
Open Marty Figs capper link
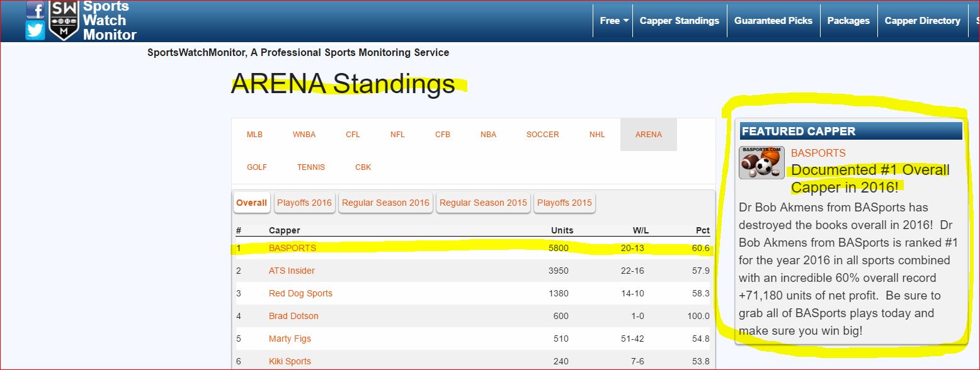290,339
